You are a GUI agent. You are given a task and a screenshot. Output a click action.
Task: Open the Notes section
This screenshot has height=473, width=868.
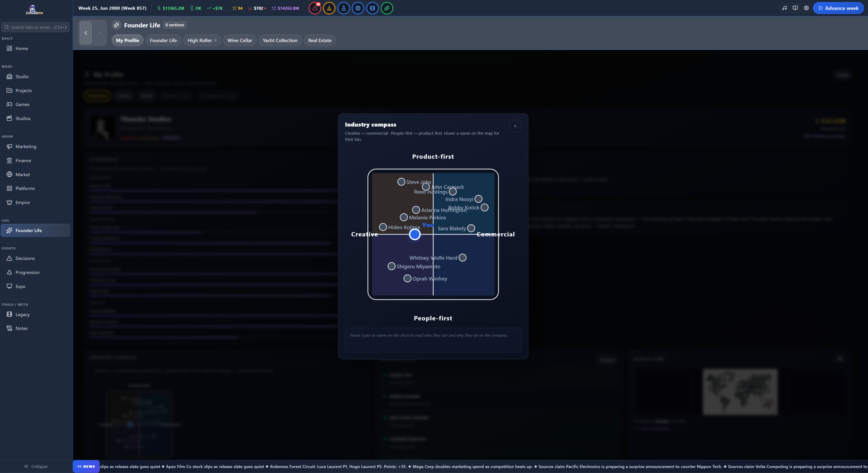(x=35, y=328)
